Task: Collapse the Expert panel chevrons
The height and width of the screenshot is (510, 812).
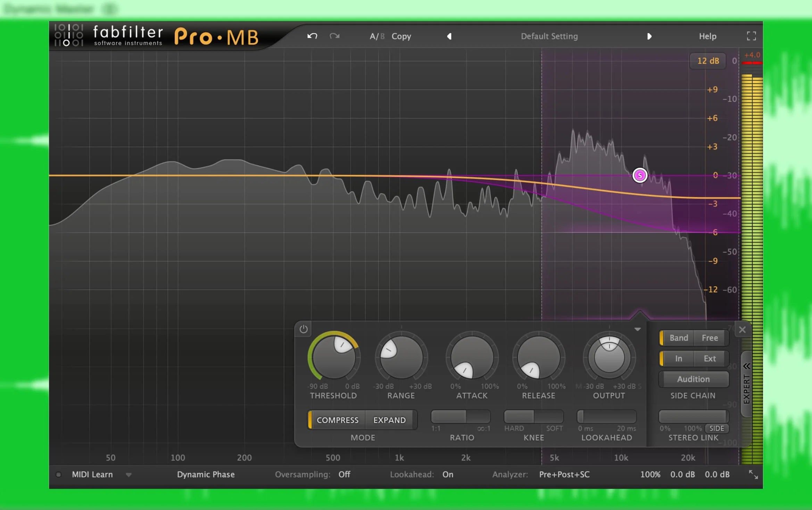Action: coord(746,366)
